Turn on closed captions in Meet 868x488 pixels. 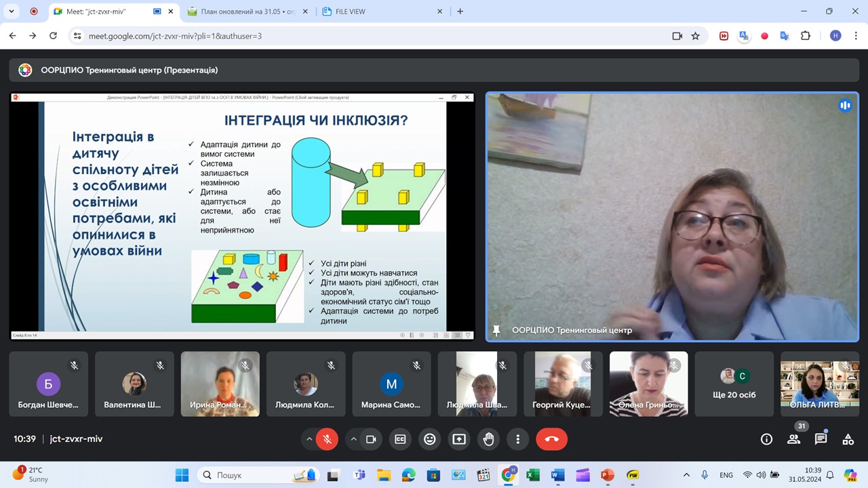coord(400,439)
